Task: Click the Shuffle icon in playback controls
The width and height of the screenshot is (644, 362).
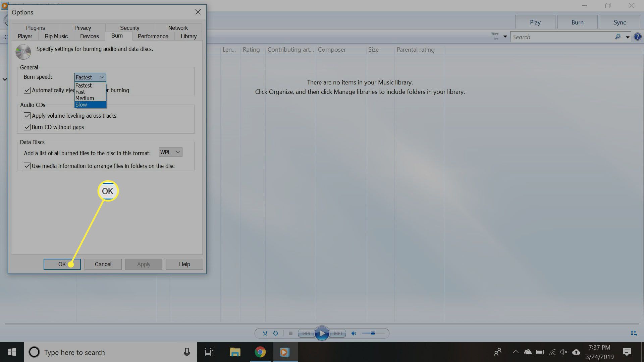Action: (x=265, y=333)
